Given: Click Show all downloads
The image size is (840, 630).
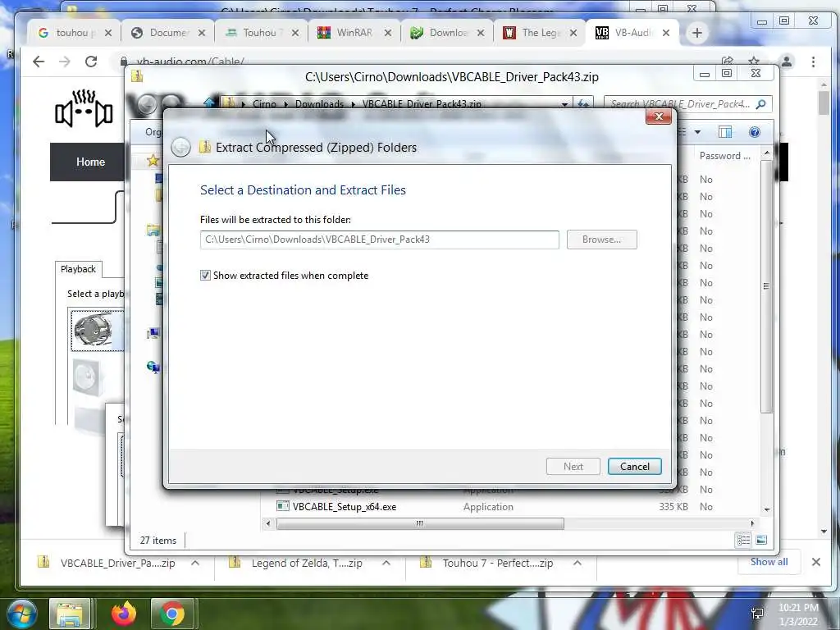Looking at the screenshot, I should point(769,562).
